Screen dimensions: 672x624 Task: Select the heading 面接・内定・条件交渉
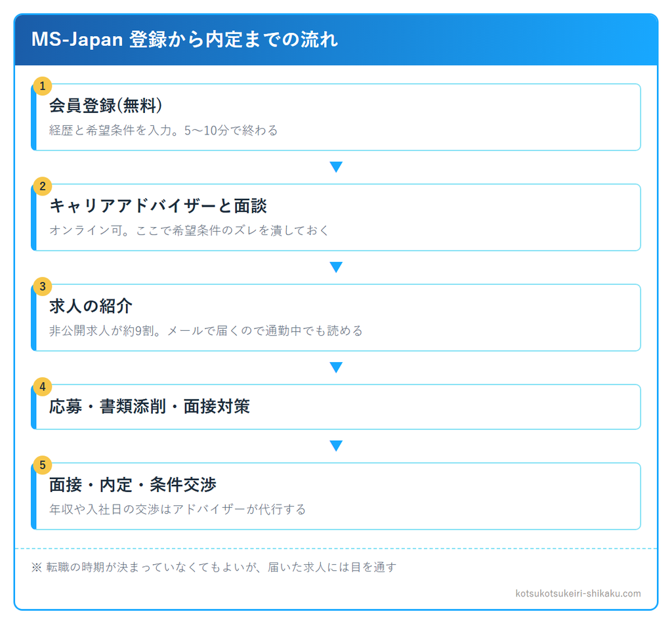point(133,485)
